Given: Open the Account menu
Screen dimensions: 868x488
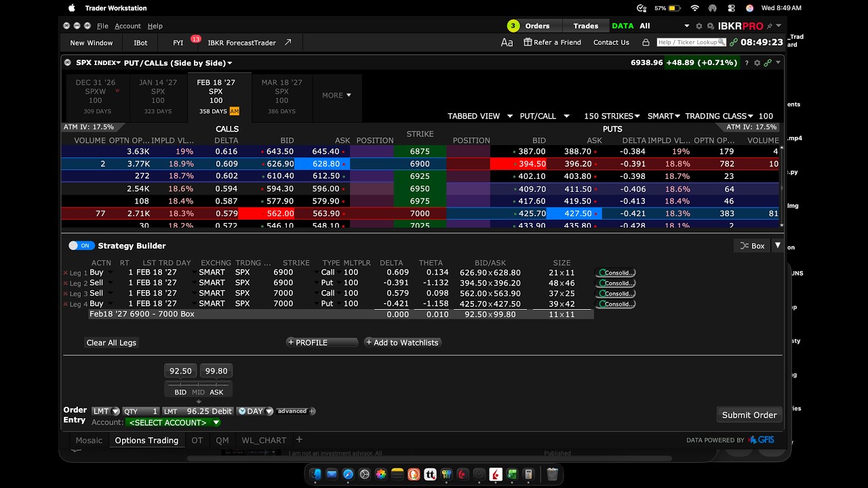Looking at the screenshot, I should (127, 26).
